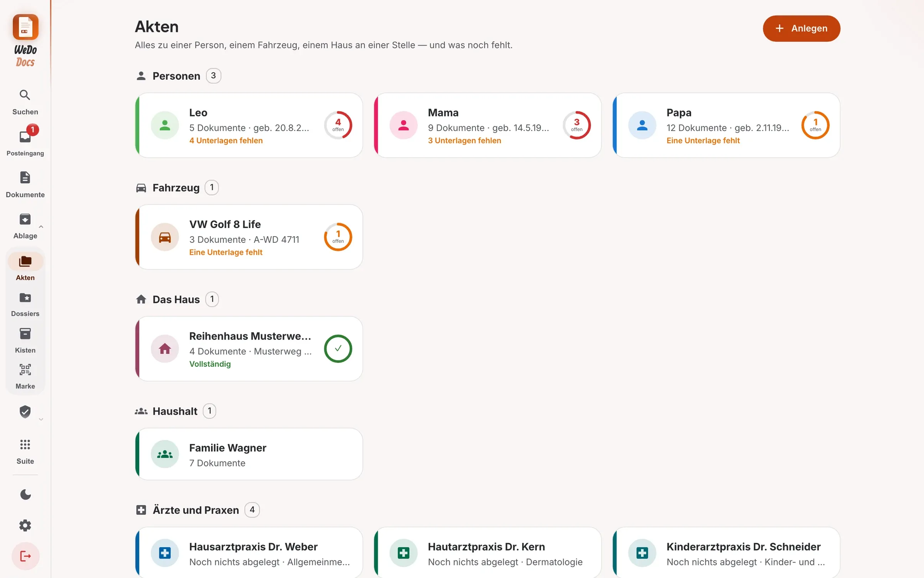Screen dimensions: 924x578
Task: Click the shield checkmark sidebar icon
Action: click(25, 412)
